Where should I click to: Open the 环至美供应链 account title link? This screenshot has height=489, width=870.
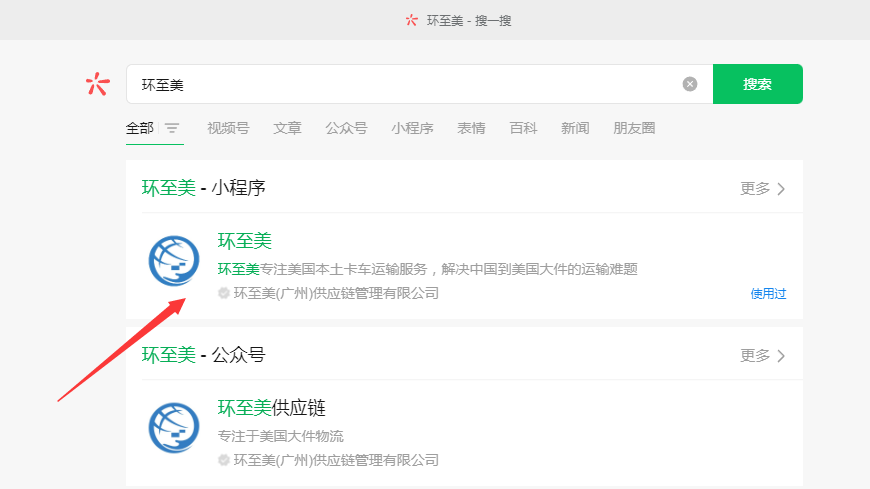[x=272, y=408]
